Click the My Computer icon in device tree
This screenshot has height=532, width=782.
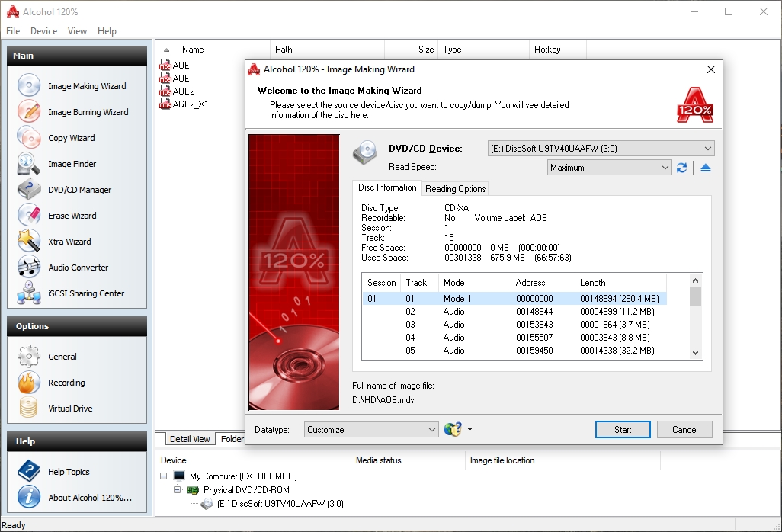tap(179, 476)
